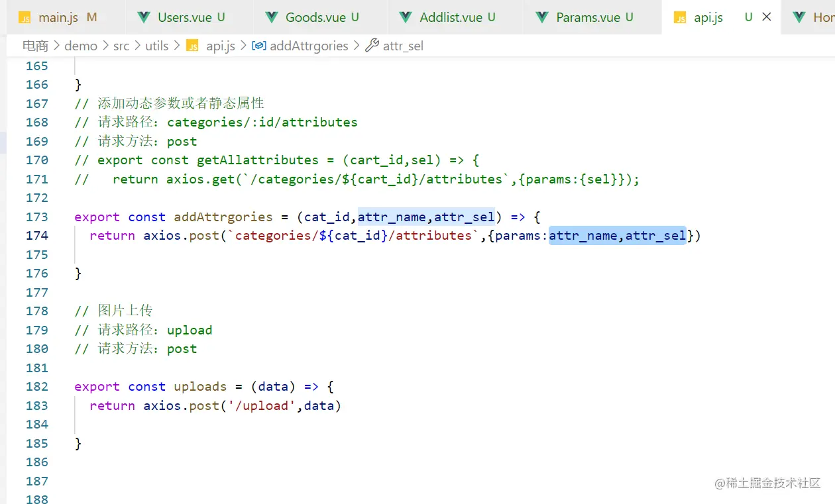Open the 电商 breadcrumb folder
The width and height of the screenshot is (835, 504).
(36, 46)
